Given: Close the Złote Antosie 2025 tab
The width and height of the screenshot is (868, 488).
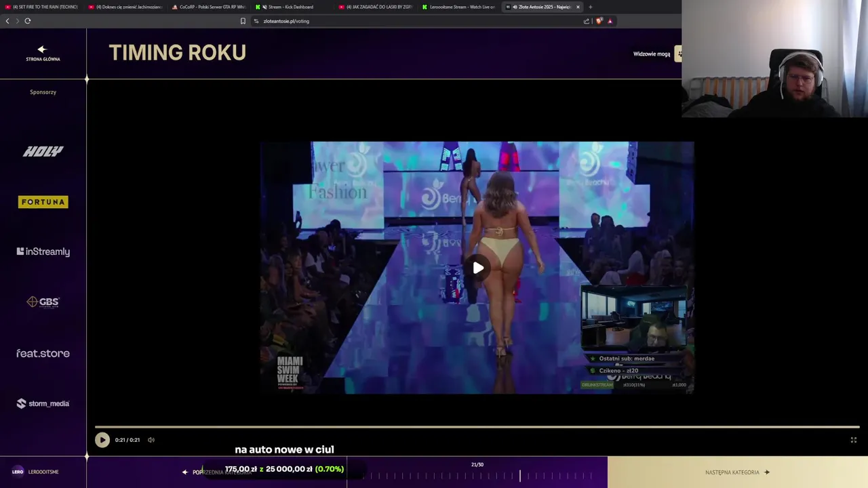Looking at the screenshot, I should point(578,7).
